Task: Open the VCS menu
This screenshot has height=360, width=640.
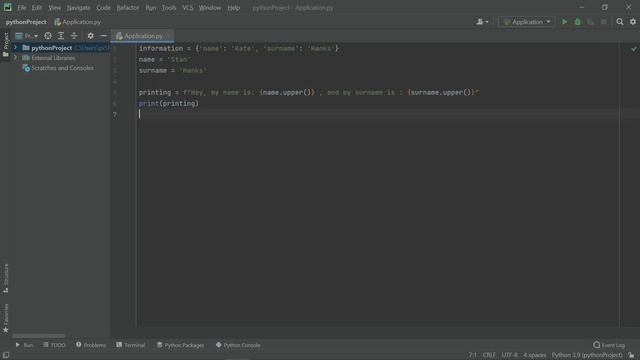Action: coord(188,8)
